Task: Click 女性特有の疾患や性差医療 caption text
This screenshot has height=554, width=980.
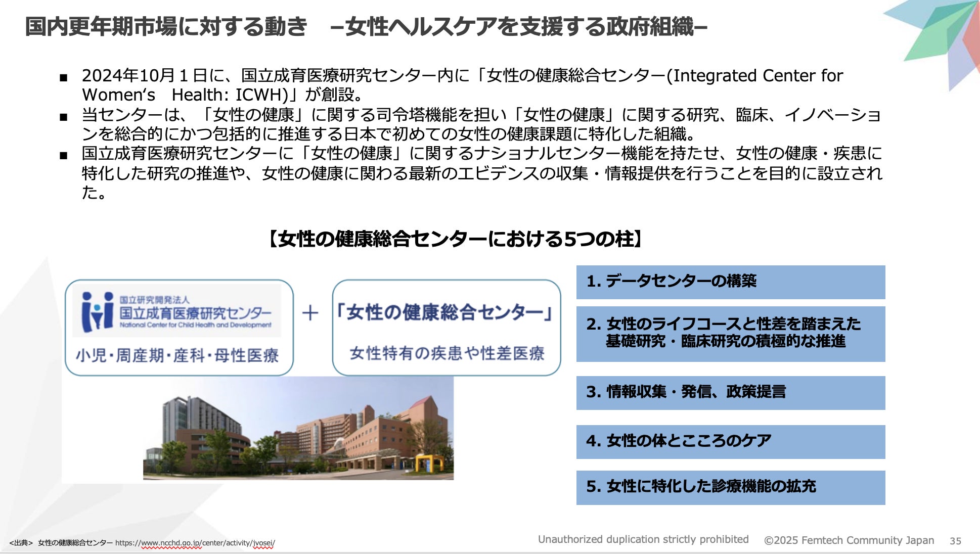Action: [447, 353]
